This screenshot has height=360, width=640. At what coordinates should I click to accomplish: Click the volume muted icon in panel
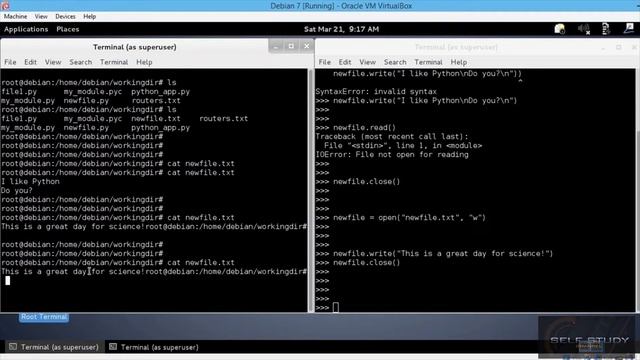click(584, 29)
